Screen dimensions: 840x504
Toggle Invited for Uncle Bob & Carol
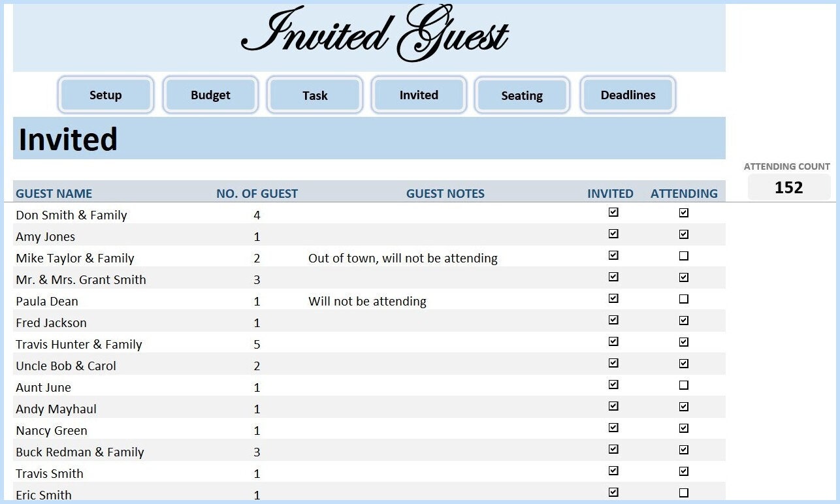tap(613, 363)
